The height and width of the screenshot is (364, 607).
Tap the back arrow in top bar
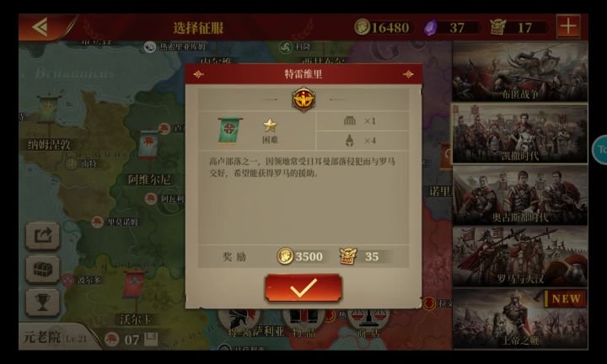pos(40,27)
